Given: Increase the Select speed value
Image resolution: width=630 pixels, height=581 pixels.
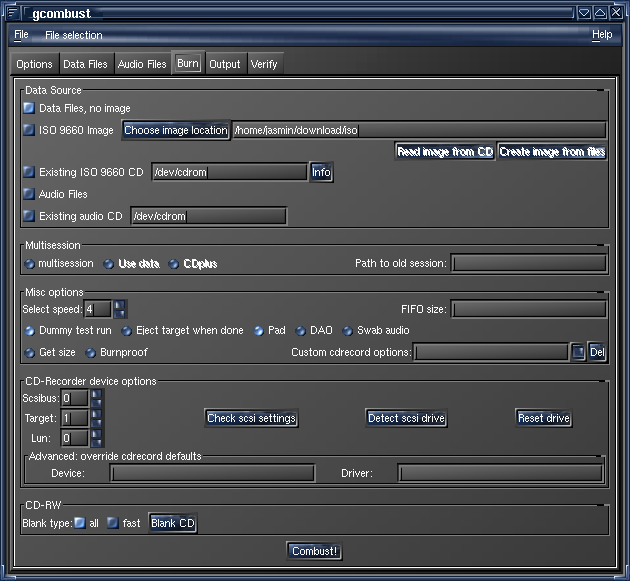Looking at the screenshot, I should 120,304.
